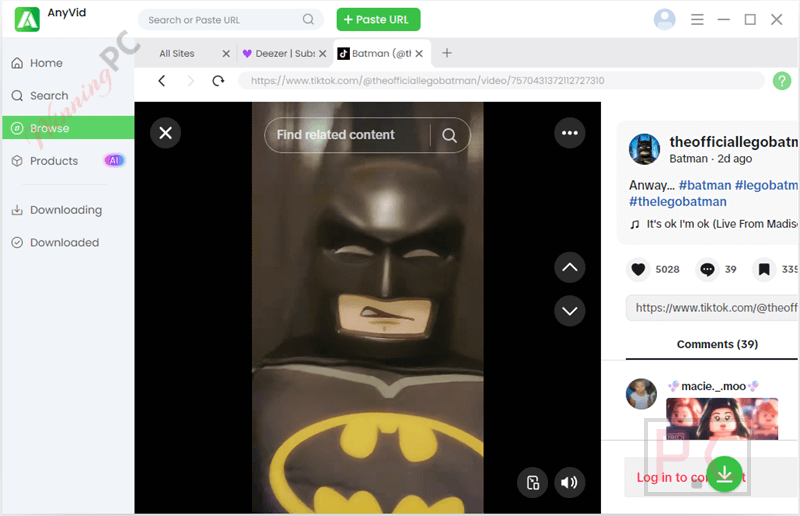This screenshot has height=516, width=800.
Task: Add a new browser tab
Action: pyautogui.click(x=446, y=53)
